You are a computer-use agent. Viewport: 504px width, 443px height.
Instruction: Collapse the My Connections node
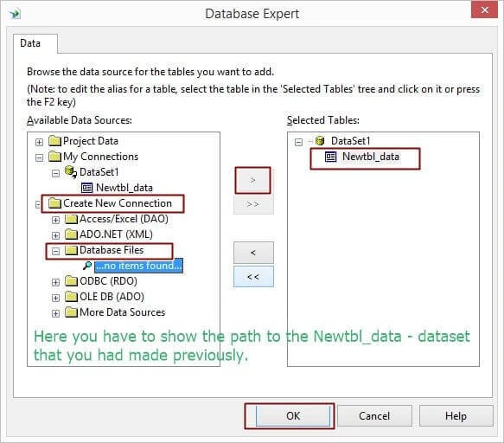point(39,157)
